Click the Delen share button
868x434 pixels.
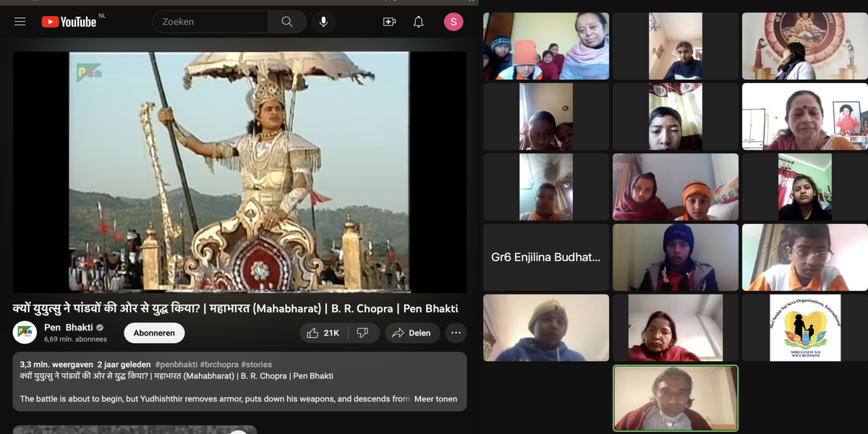[x=412, y=333]
